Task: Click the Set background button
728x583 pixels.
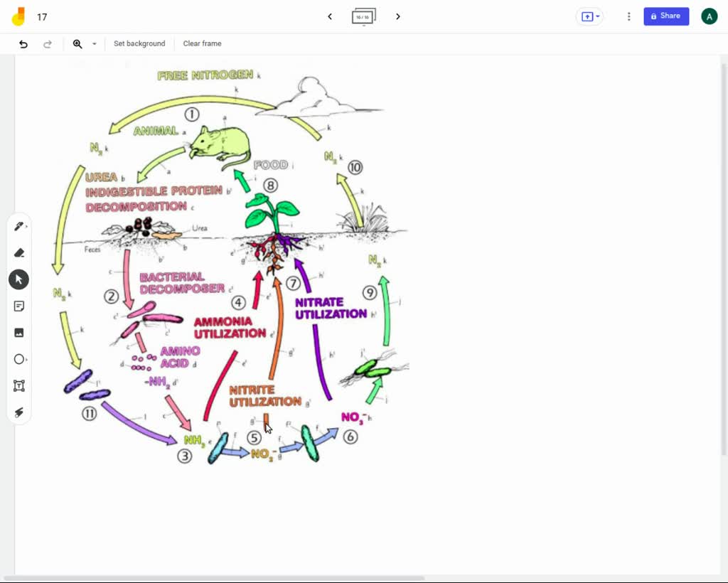Action: coord(139,43)
